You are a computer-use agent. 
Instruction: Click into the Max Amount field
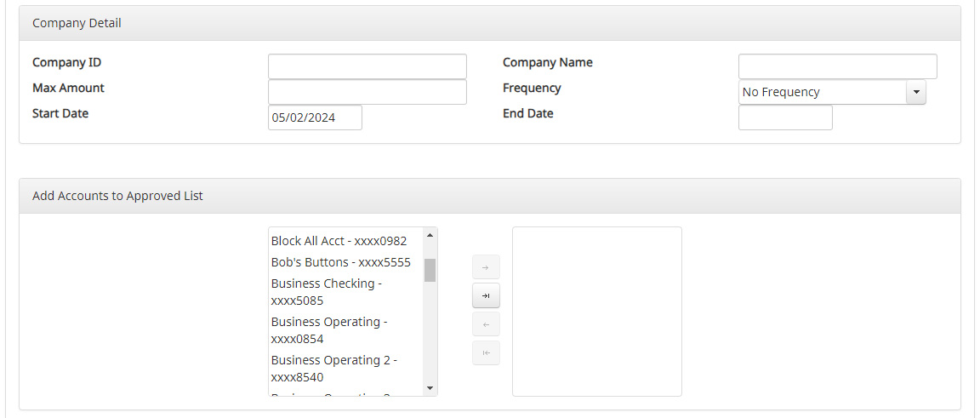[x=367, y=92]
